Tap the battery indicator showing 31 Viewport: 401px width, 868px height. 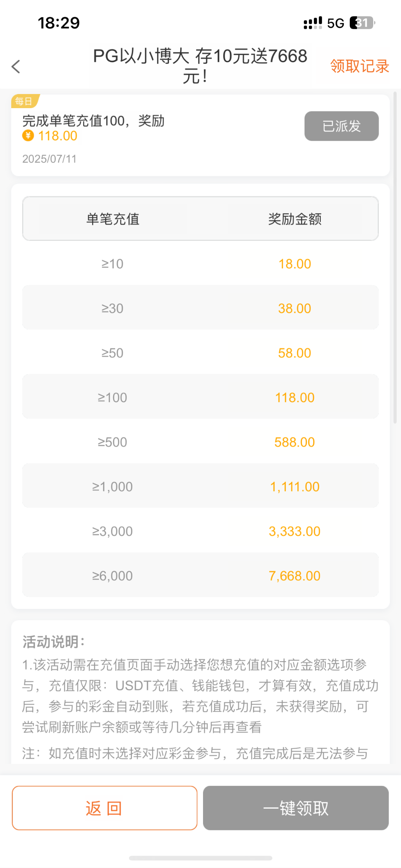tap(362, 23)
